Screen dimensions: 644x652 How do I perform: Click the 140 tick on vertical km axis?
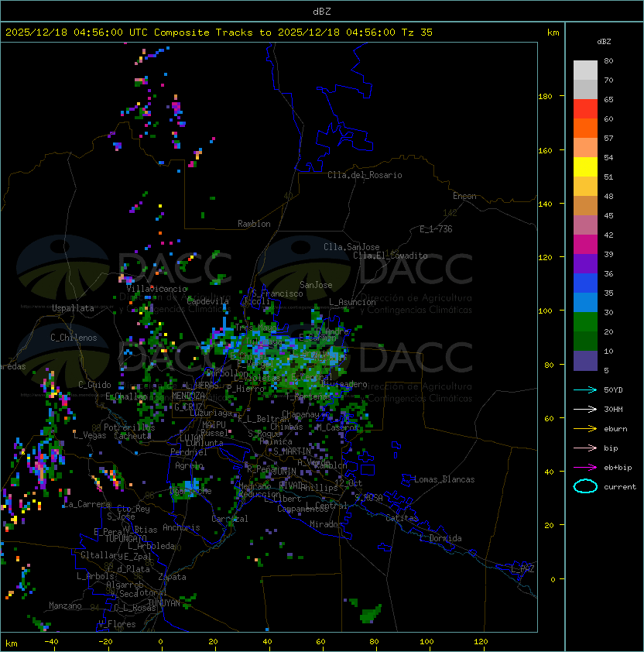click(545, 204)
